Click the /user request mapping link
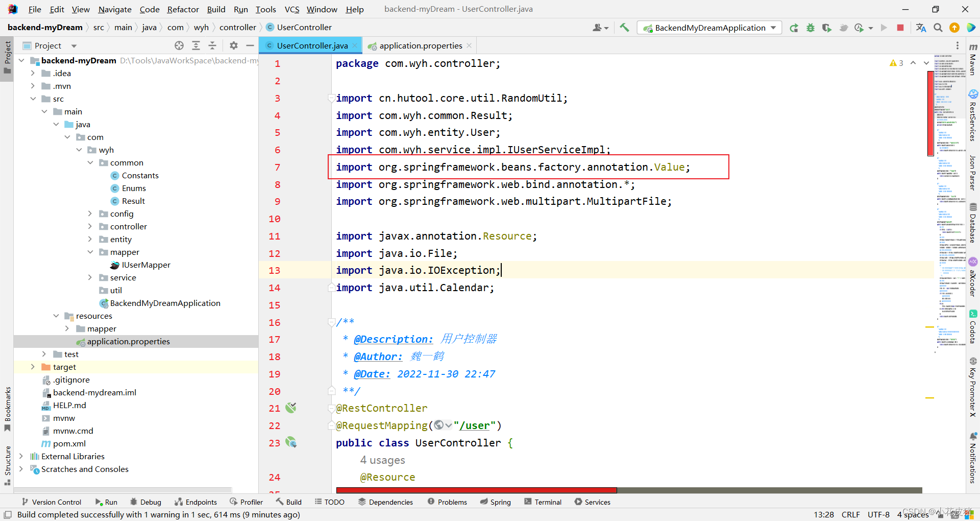Viewport: 980px width, 521px height. pyautogui.click(x=474, y=425)
